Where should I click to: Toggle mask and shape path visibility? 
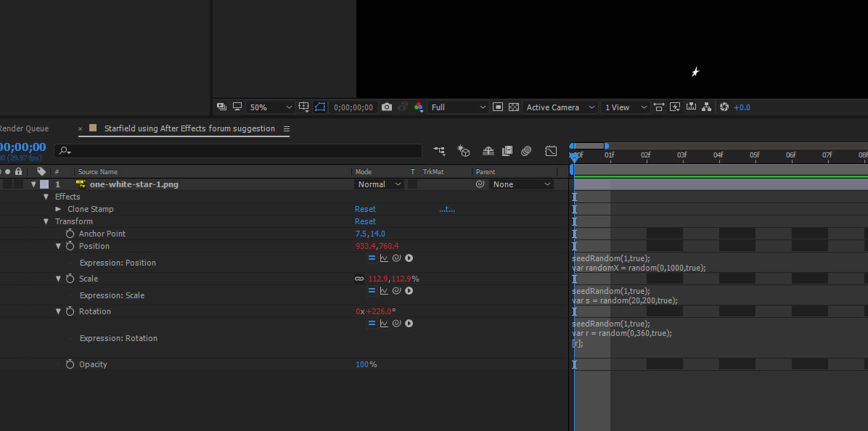point(320,107)
